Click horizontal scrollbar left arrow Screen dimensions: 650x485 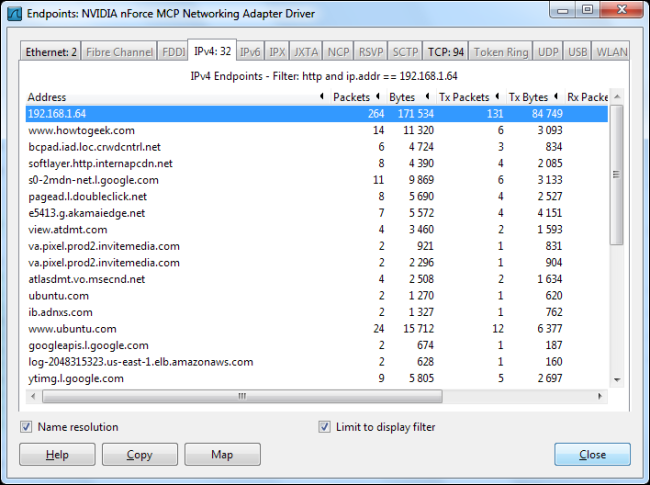click(33, 396)
